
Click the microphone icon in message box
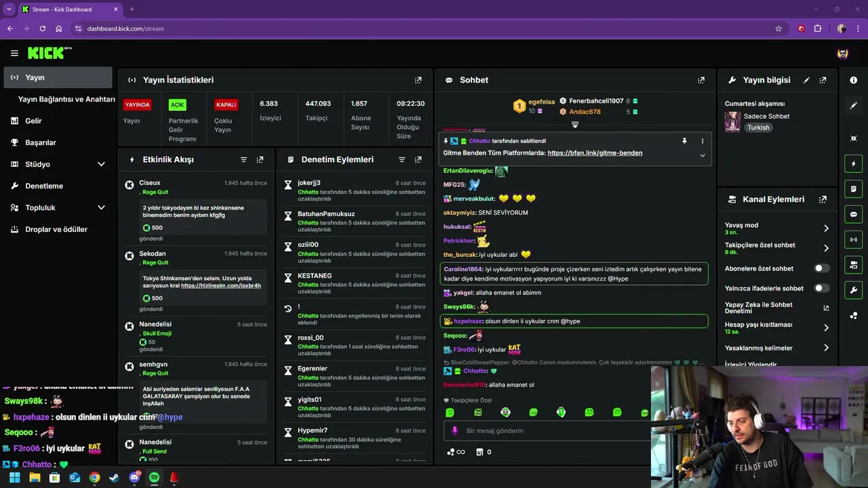pyautogui.click(x=454, y=430)
